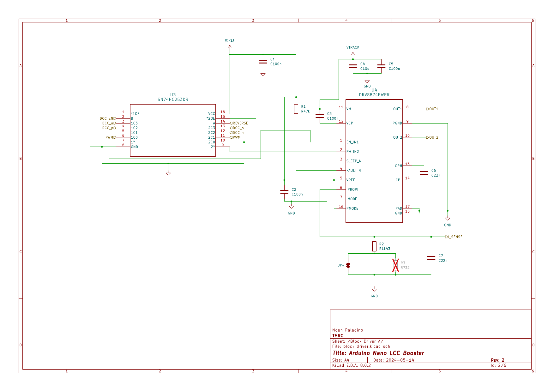Click the File: block_driver.kicad_sch text
The width and height of the screenshot is (554, 392).
pyautogui.click(x=361, y=347)
